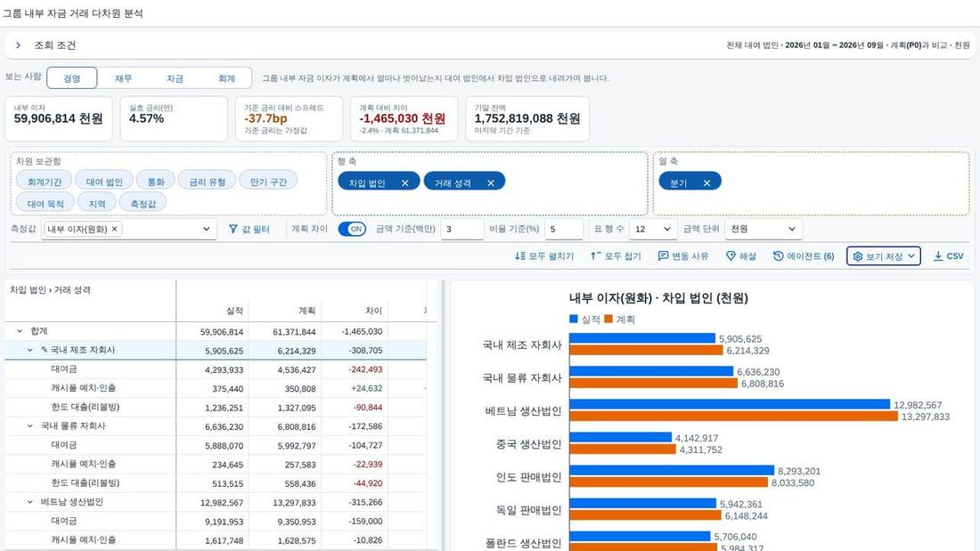
Task: Open the 보기 저장 dropdown menu
Action: tap(884, 256)
